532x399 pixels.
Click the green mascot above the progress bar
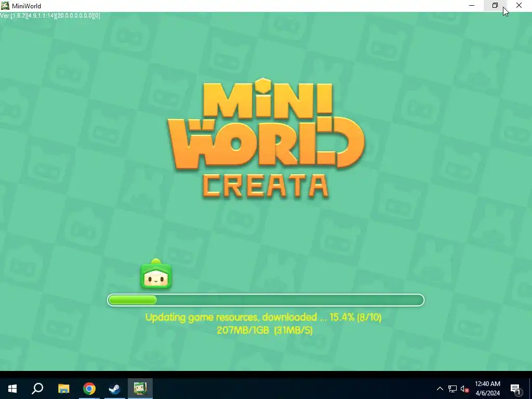156,274
